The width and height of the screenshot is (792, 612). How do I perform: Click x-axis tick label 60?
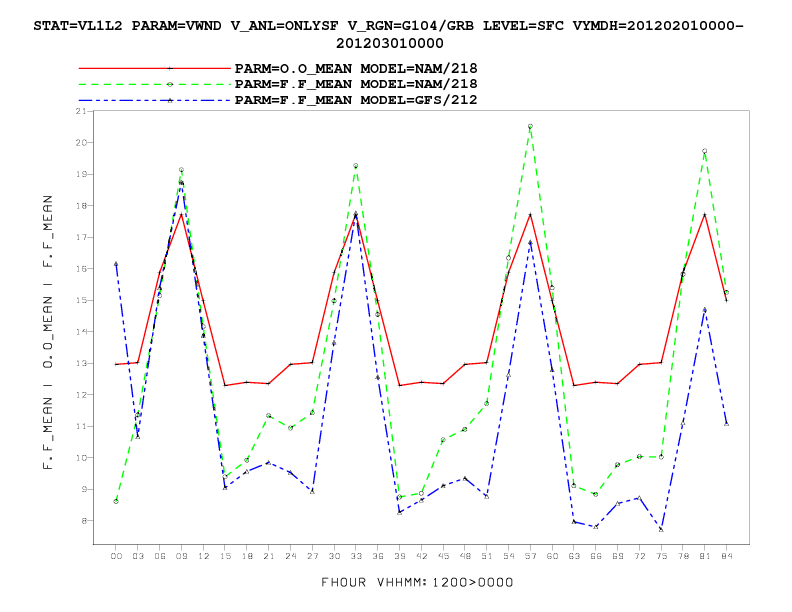click(552, 556)
